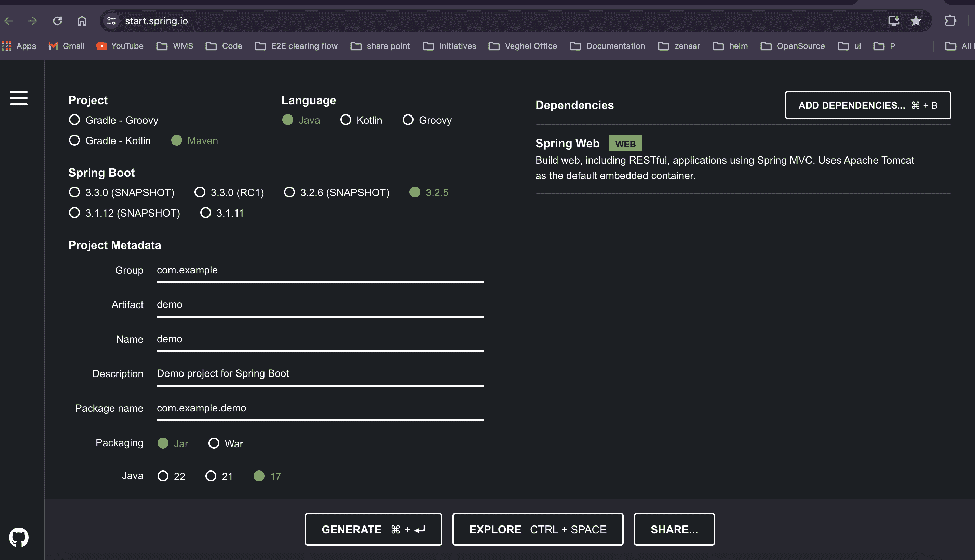Viewport: 975px width, 560px height.
Task: Select Spring Boot 3.3.0 (RC1)
Action: [x=200, y=192]
